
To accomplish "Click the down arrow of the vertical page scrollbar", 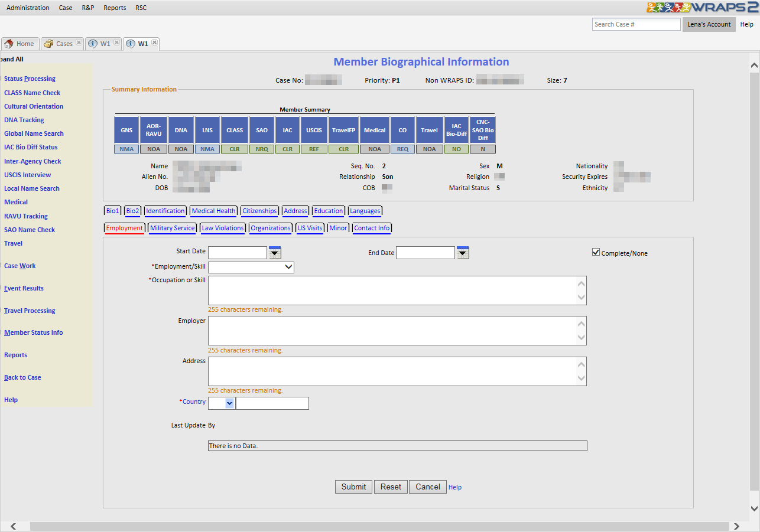I will click(754, 508).
